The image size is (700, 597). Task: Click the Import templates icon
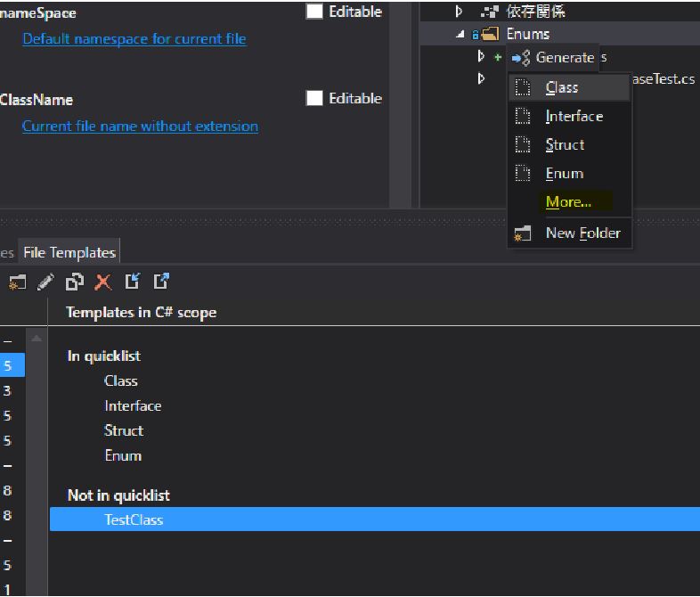133,282
